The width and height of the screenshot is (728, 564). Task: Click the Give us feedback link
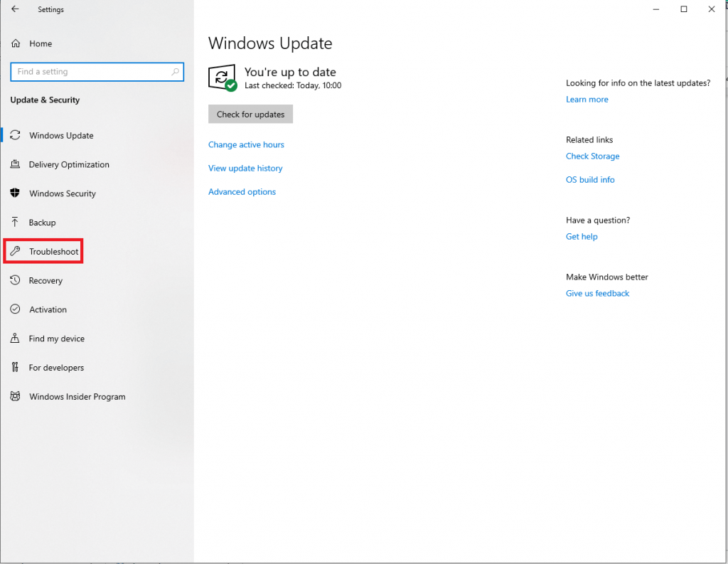click(597, 293)
